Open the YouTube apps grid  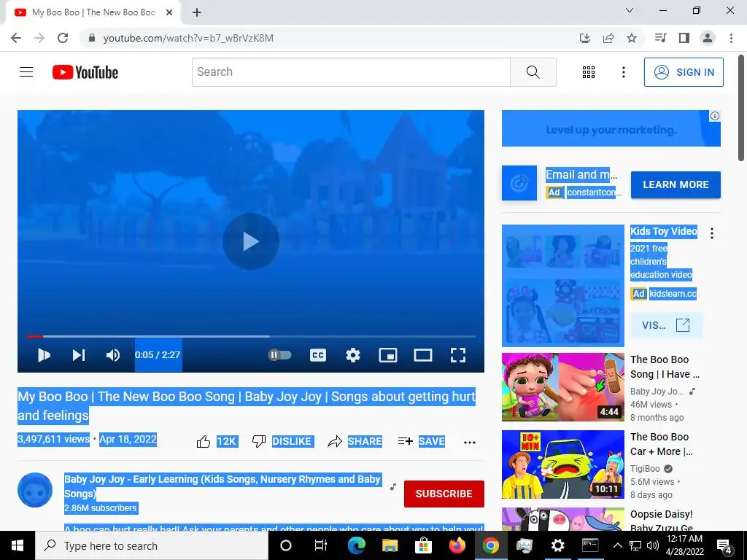pos(589,72)
